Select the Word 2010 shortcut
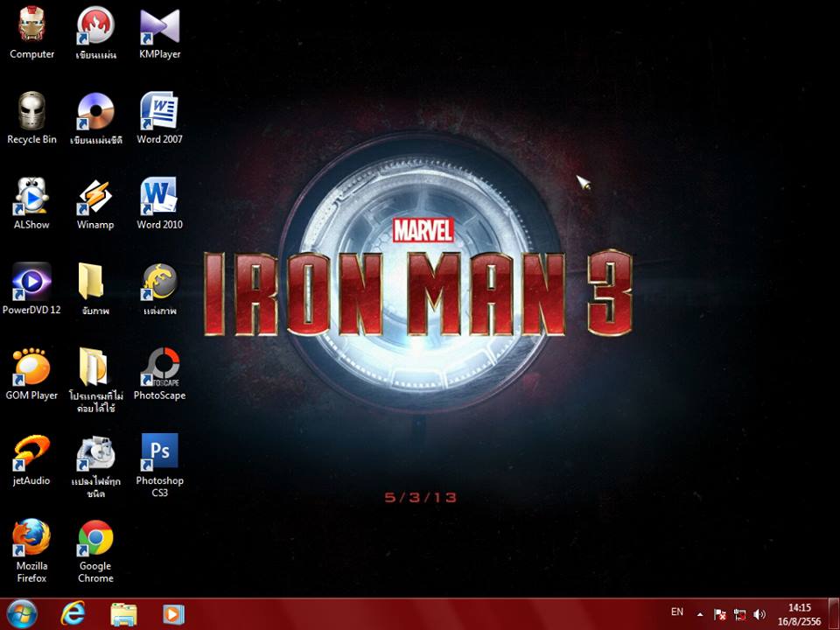Viewport: 840px width, 630px height. coord(159,204)
